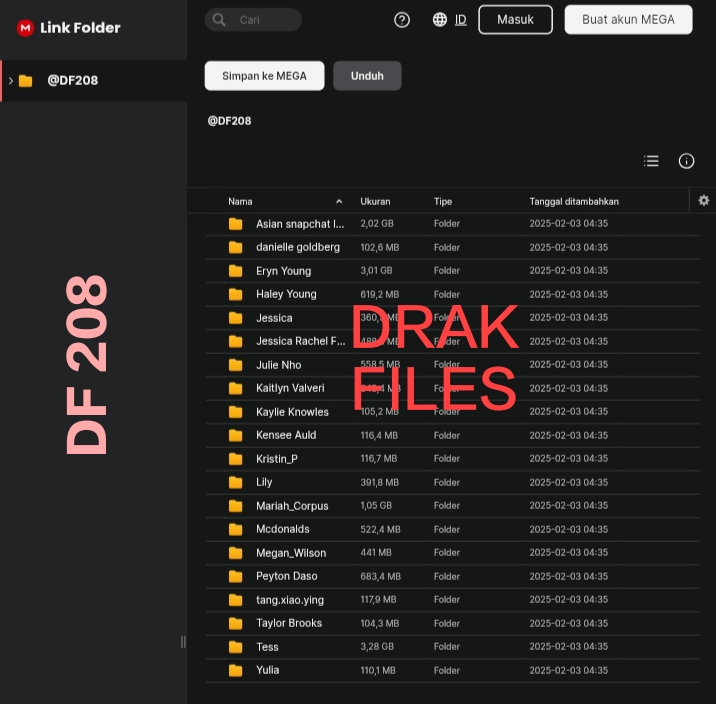Open the info panel icon
Screen dimensions: 716x704
click(x=686, y=161)
